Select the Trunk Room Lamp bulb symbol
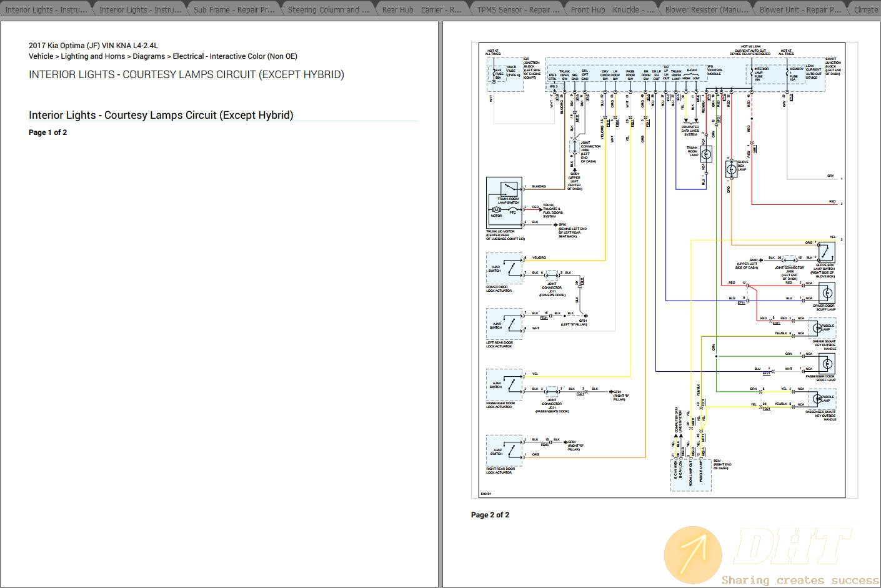Image resolution: width=881 pixels, height=588 pixels. point(706,154)
